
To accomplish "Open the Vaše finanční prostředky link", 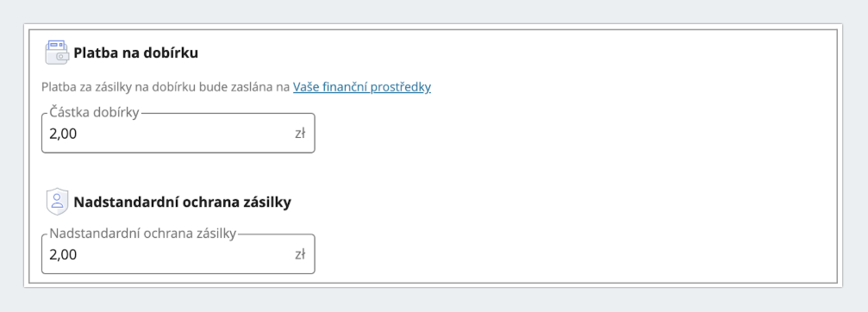I will point(362,87).
